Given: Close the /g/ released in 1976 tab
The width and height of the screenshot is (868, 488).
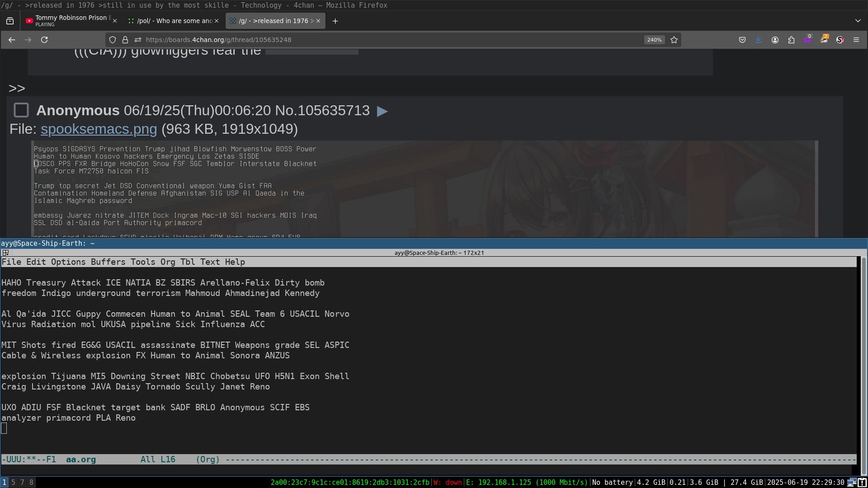Looking at the screenshot, I should tap(318, 21).
